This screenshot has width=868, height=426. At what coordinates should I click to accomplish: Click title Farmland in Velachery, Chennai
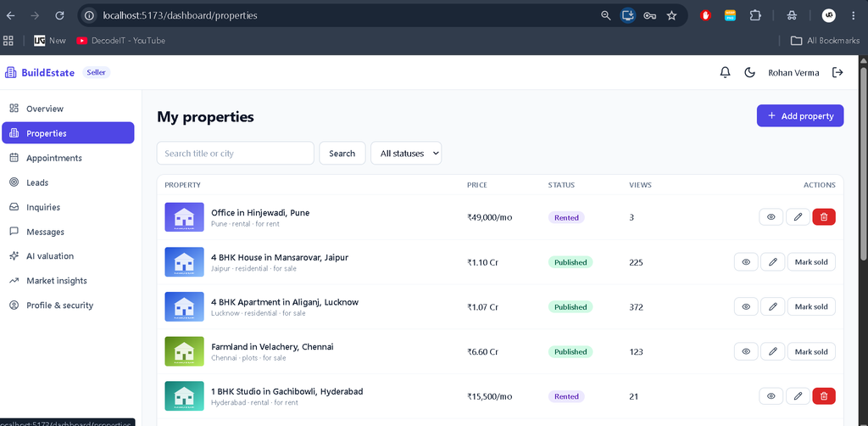(272, 347)
